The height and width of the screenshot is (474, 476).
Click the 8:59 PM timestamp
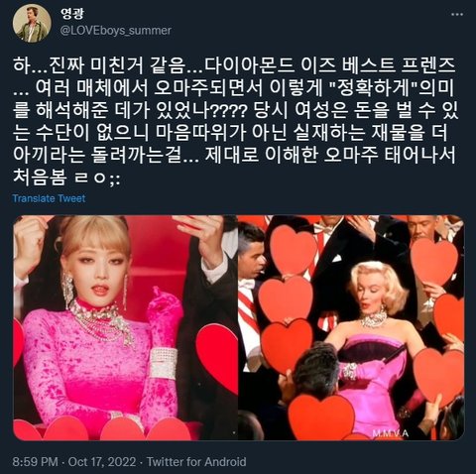35,461
